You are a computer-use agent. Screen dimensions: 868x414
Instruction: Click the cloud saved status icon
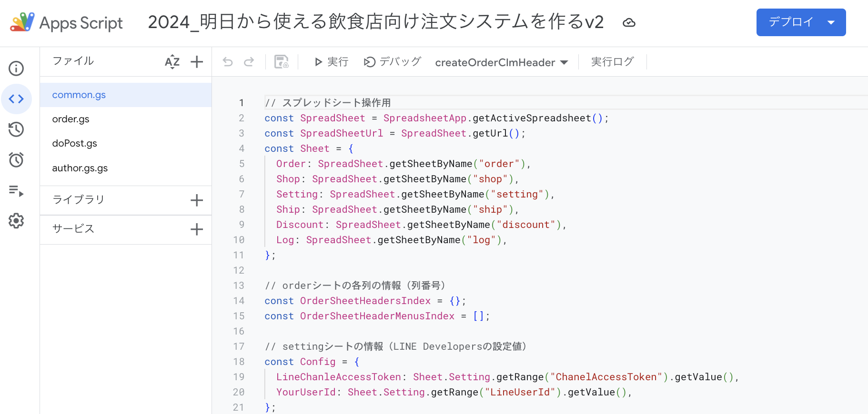coord(629,22)
